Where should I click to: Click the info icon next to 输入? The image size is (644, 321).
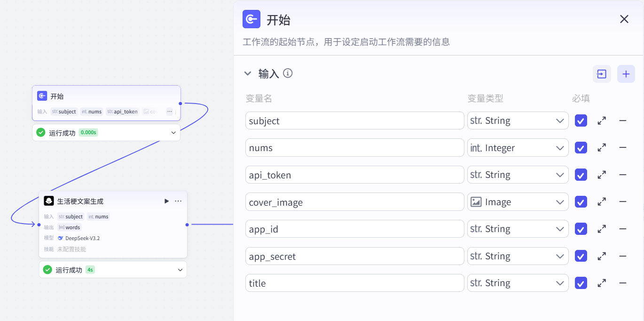pyautogui.click(x=288, y=73)
